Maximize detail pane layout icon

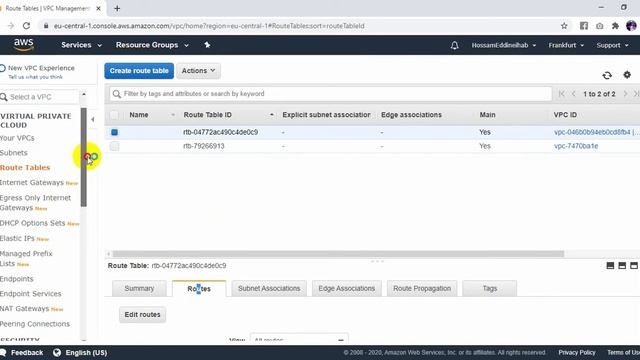[634, 266]
